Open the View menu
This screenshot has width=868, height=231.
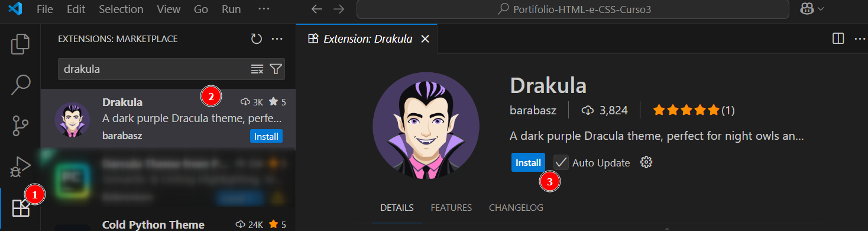tap(169, 9)
